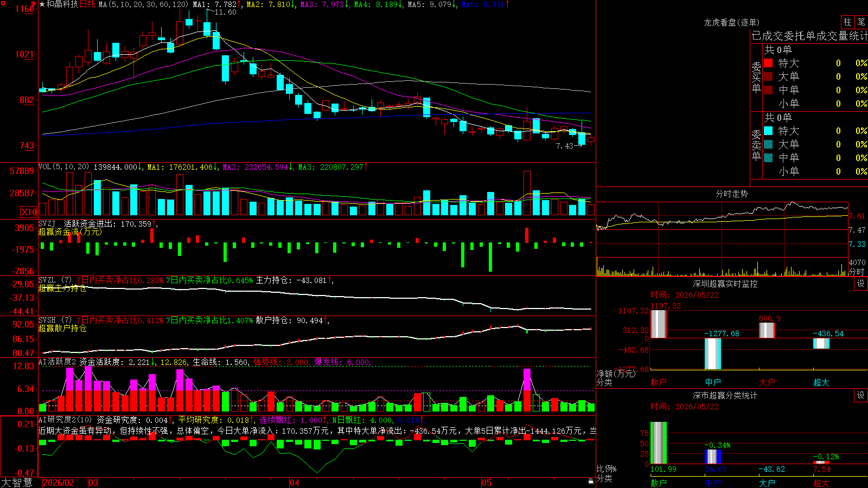Click the 04 month marker on timeline
The width and height of the screenshot is (868, 488).
(x=295, y=483)
